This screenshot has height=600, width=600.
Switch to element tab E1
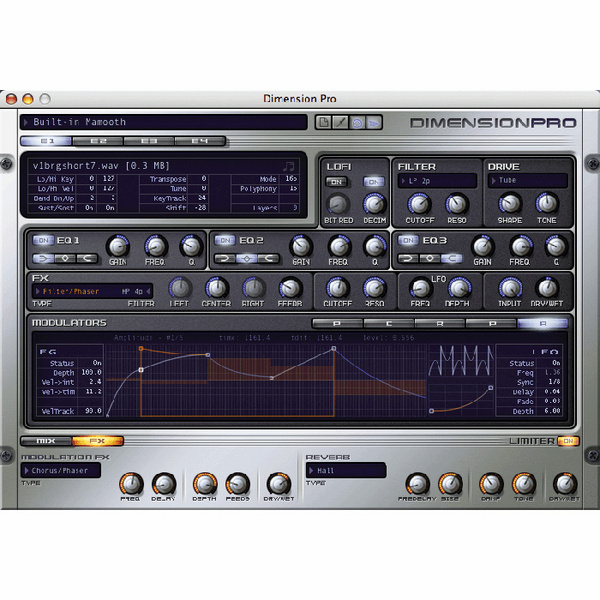click(46, 141)
